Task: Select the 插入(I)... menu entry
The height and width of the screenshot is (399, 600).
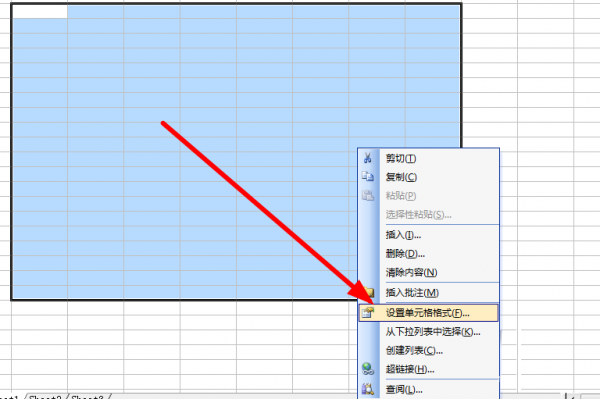Action: click(403, 235)
